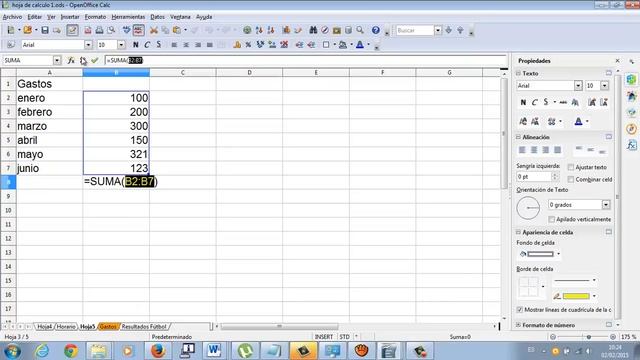Open the Formato menu
640x360 pixels.
(x=95, y=17)
